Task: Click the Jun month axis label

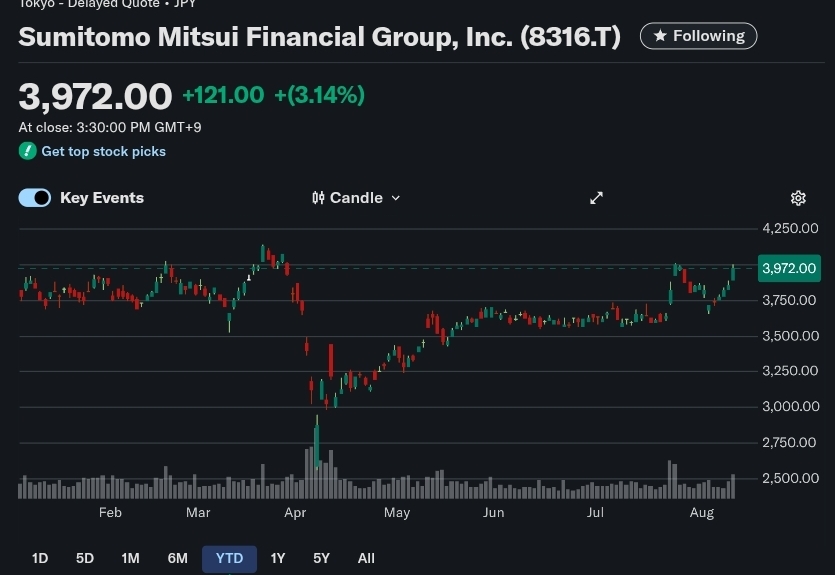Action: 493,513
